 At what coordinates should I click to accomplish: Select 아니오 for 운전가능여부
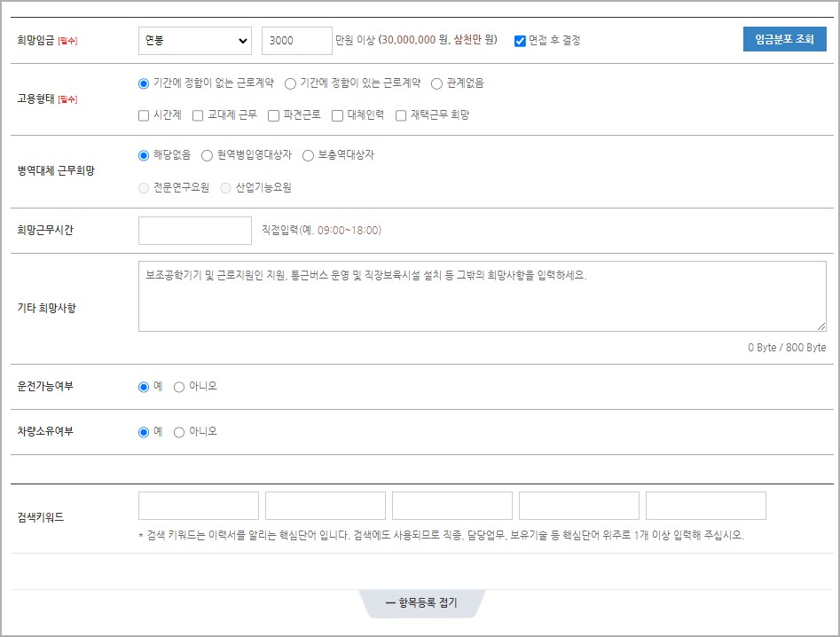tap(179, 385)
